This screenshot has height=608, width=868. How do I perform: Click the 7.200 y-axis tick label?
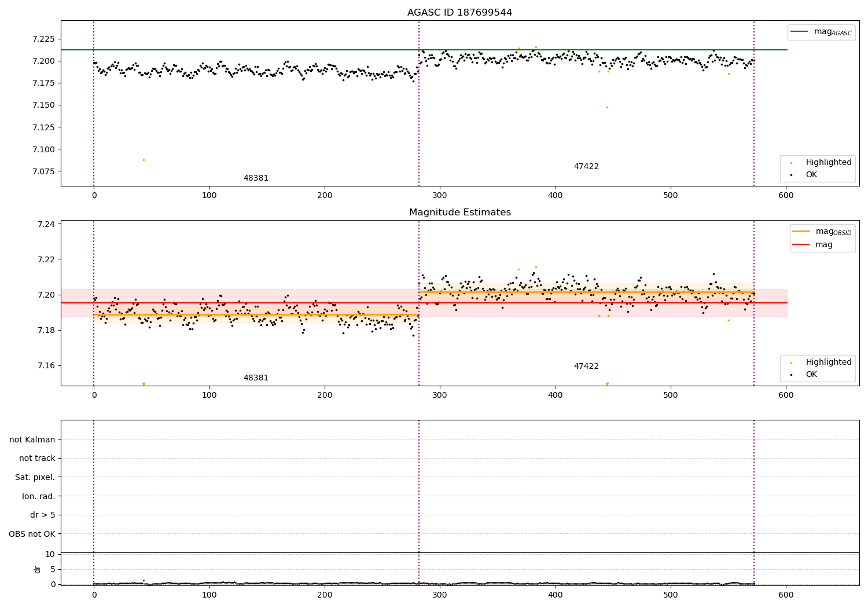coord(43,61)
